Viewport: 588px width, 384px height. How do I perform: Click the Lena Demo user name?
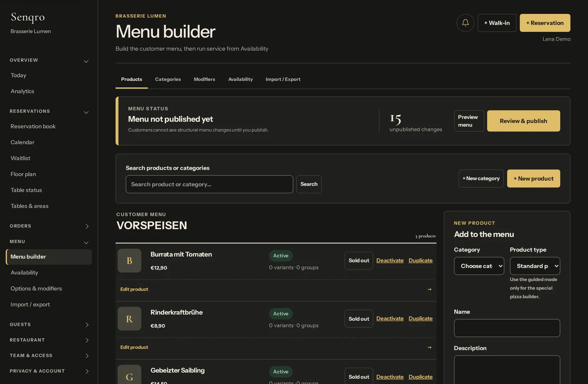pos(557,39)
